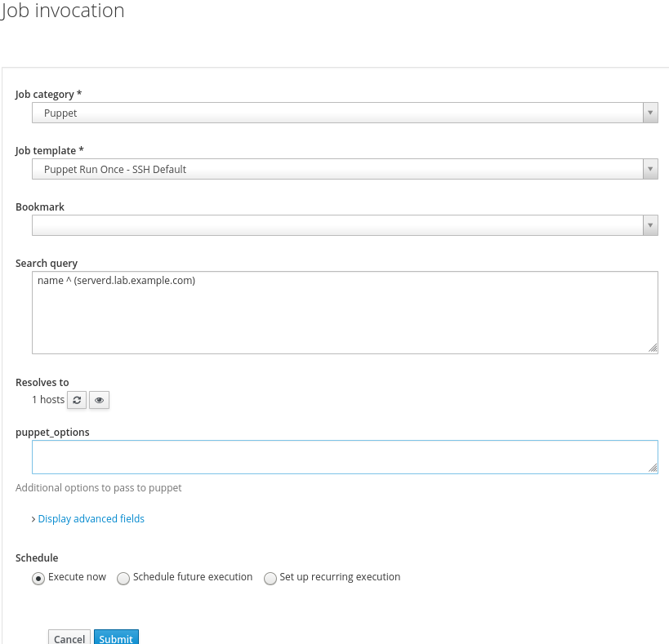669x644 pixels.
Task: Preview resolved hosts with eye icon
Action: tap(99, 400)
